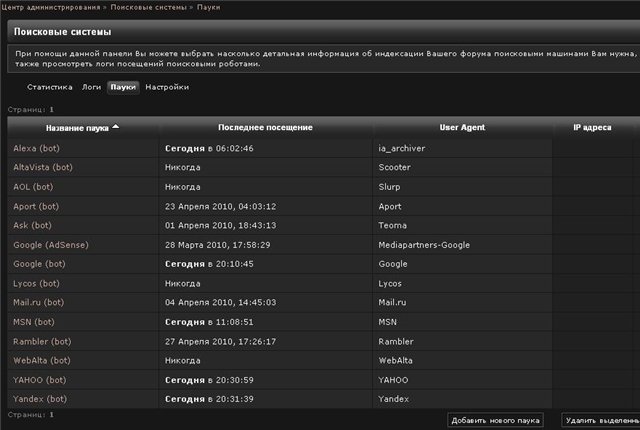
Task: Click the Scooter user agent cell
Action: click(462, 167)
